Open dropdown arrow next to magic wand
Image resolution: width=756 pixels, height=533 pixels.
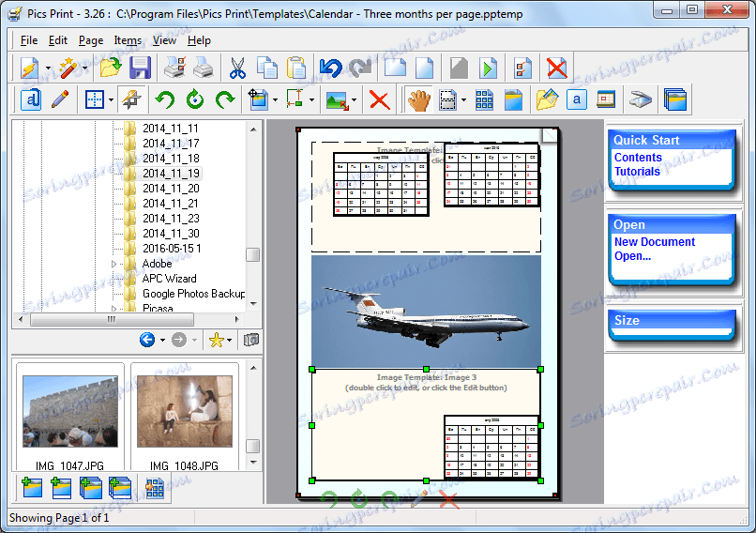click(85, 68)
